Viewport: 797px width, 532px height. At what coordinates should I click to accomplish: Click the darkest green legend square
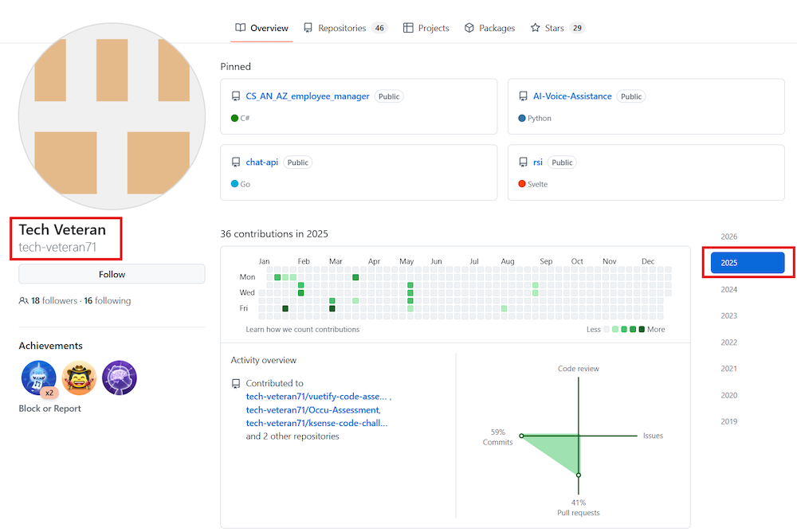[642, 330]
